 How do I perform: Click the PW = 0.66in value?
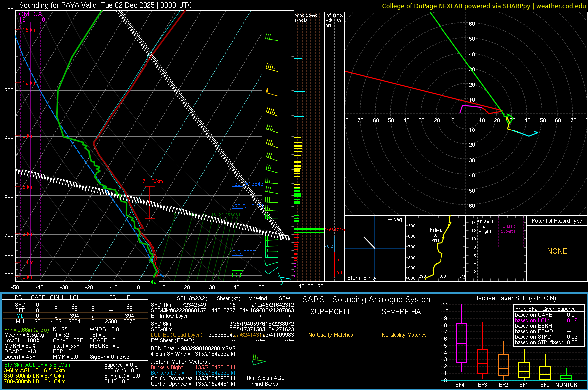coord(26,329)
